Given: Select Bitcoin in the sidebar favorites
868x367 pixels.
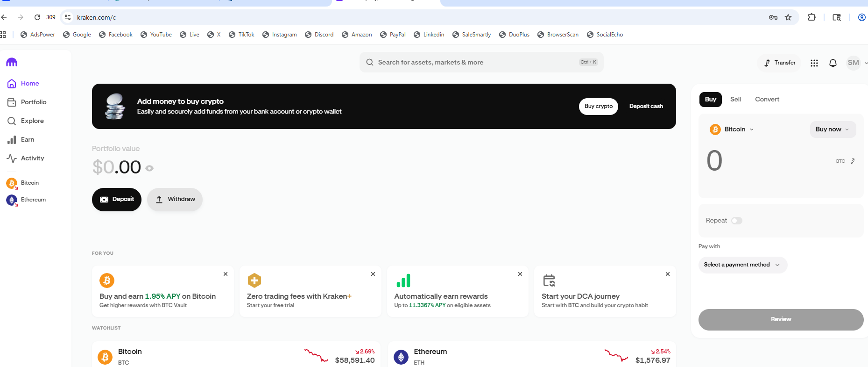Looking at the screenshot, I should [x=23, y=183].
